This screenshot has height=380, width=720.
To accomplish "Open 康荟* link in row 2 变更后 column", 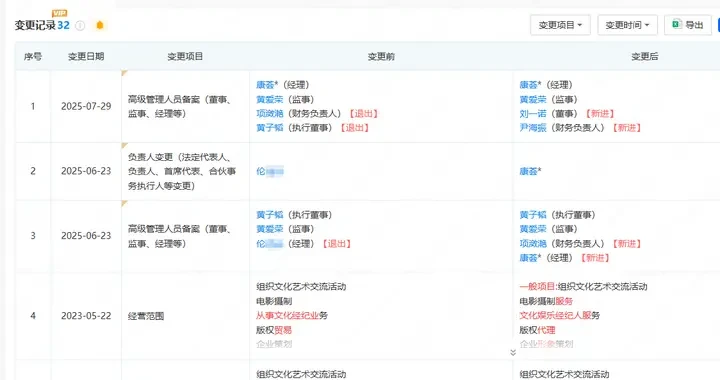I will [530, 171].
